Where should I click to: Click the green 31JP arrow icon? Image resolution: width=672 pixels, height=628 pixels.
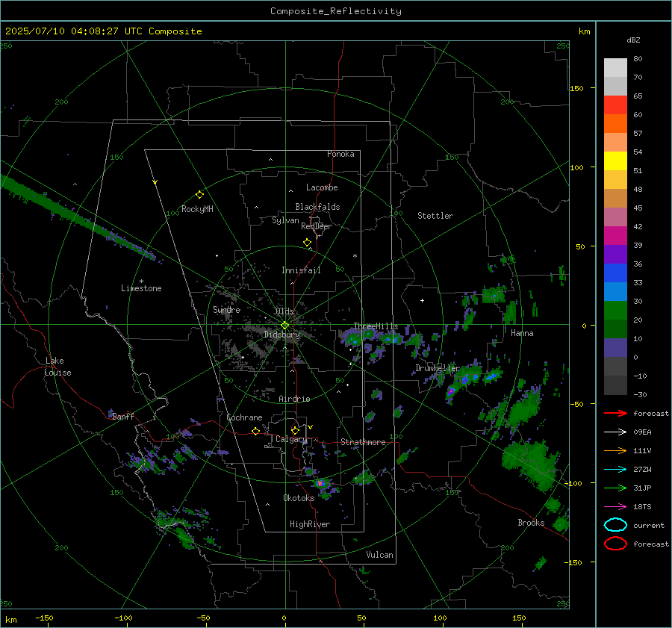pyautogui.click(x=615, y=488)
